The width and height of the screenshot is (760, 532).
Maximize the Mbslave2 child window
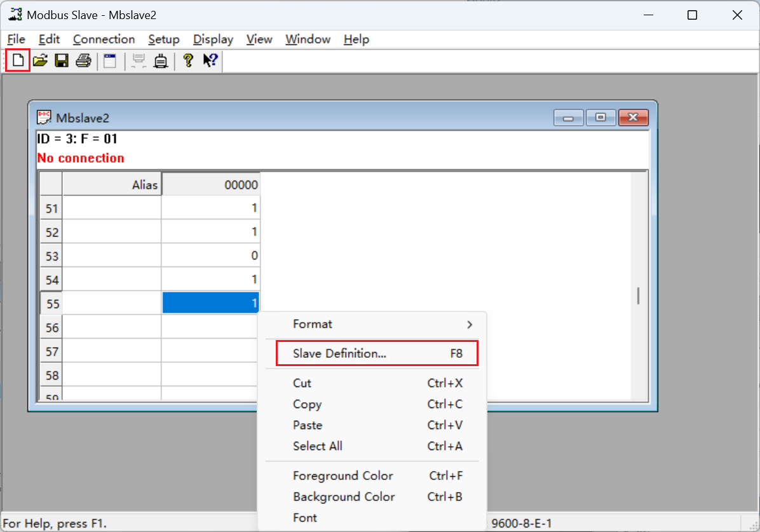[601, 118]
